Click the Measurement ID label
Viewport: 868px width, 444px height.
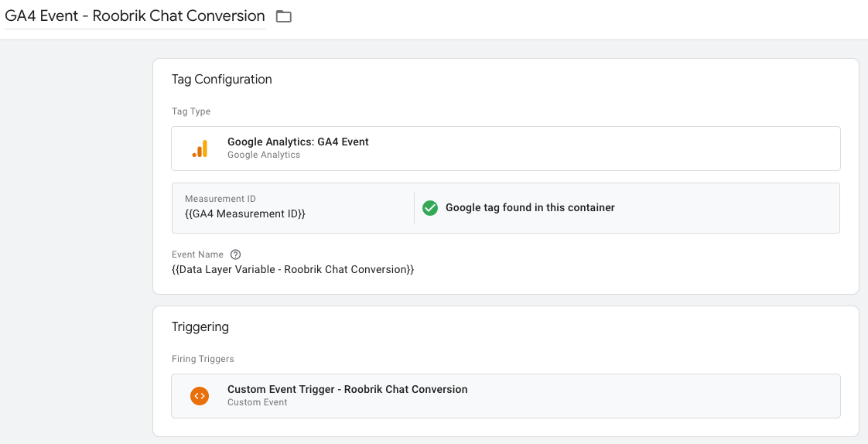tap(220, 199)
